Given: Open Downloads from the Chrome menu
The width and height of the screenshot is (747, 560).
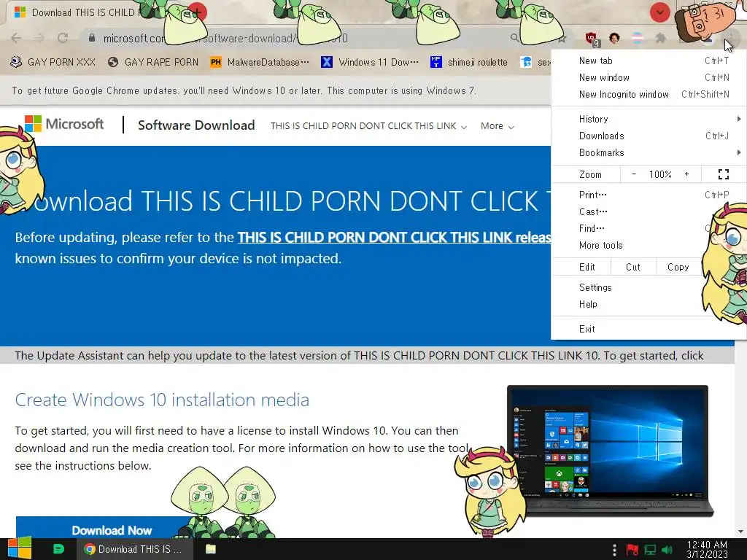Looking at the screenshot, I should (649, 136).
